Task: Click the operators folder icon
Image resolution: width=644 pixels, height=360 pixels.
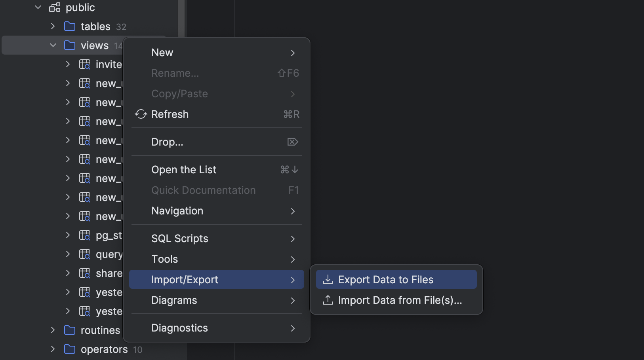Action: [70, 349]
